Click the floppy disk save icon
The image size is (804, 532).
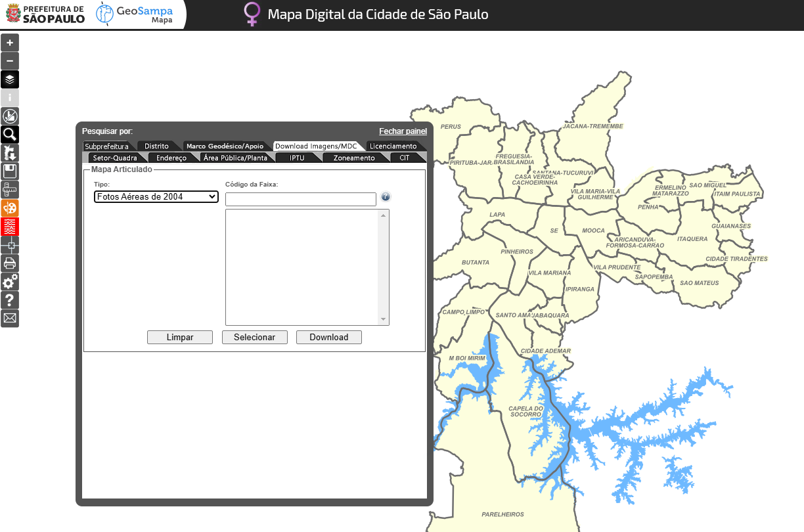(x=10, y=171)
